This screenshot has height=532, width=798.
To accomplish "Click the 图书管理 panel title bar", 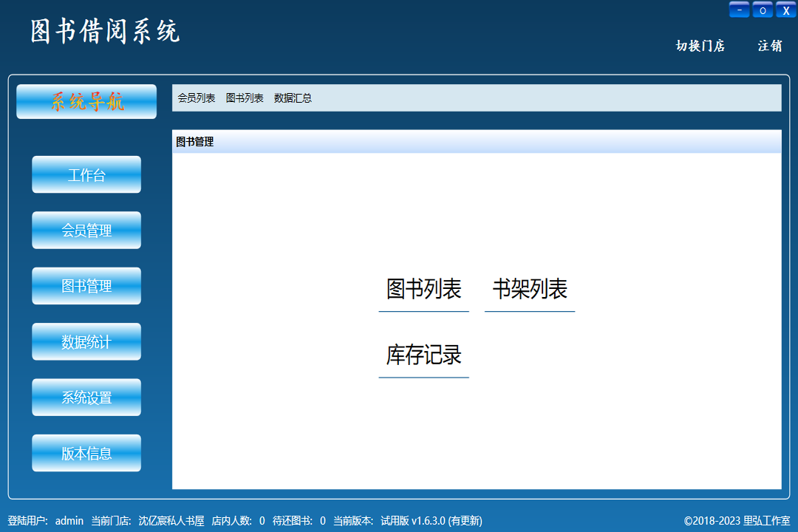I will pos(194,142).
